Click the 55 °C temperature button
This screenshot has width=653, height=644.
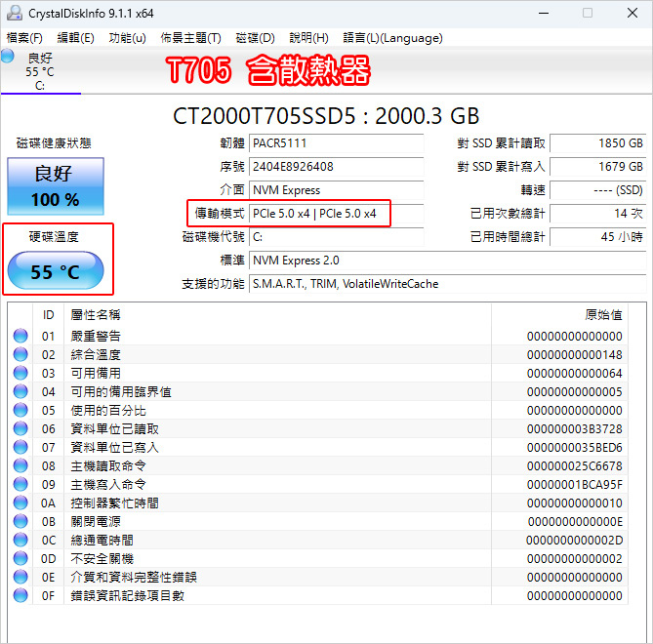click(x=56, y=270)
